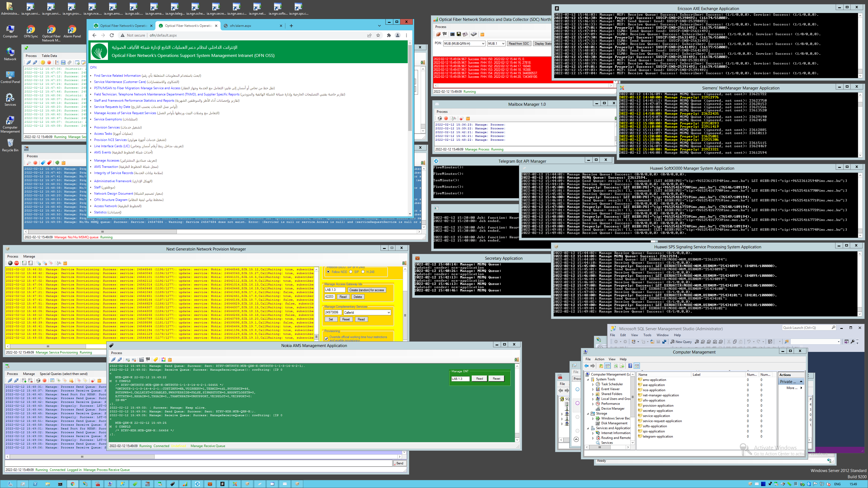
Task: Open Telegram icon on the Windows taskbar
Action: [197, 484]
